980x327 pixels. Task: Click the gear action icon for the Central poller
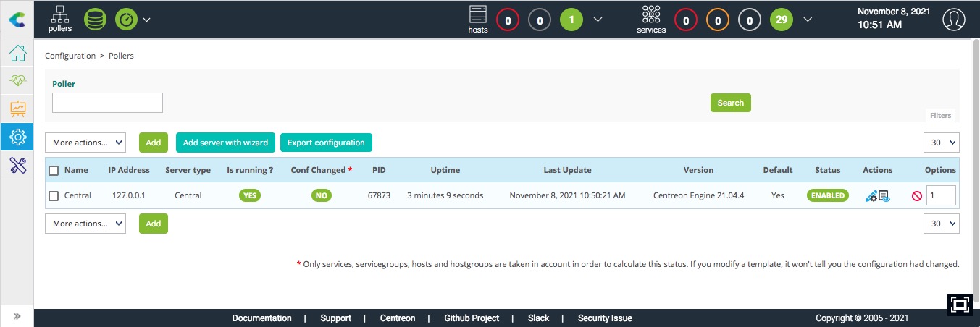[871, 196]
